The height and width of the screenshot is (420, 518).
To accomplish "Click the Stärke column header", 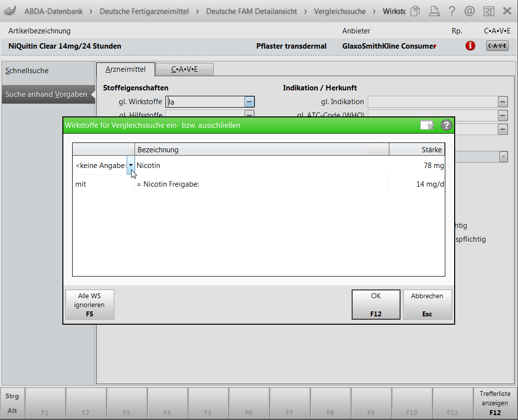I will coord(417,150).
